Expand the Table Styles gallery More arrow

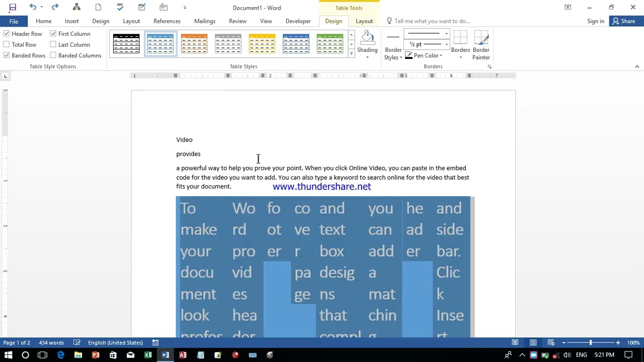[x=351, y=54]
